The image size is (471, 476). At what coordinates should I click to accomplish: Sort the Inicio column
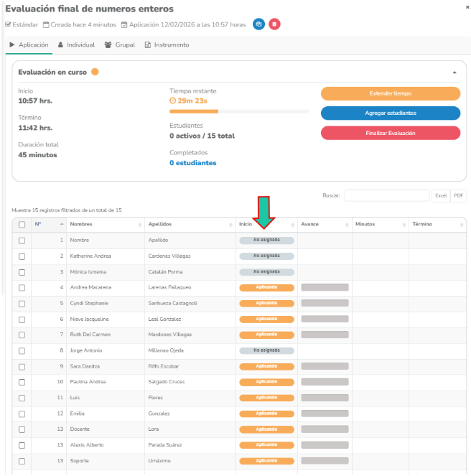click(x=293, y=225)
